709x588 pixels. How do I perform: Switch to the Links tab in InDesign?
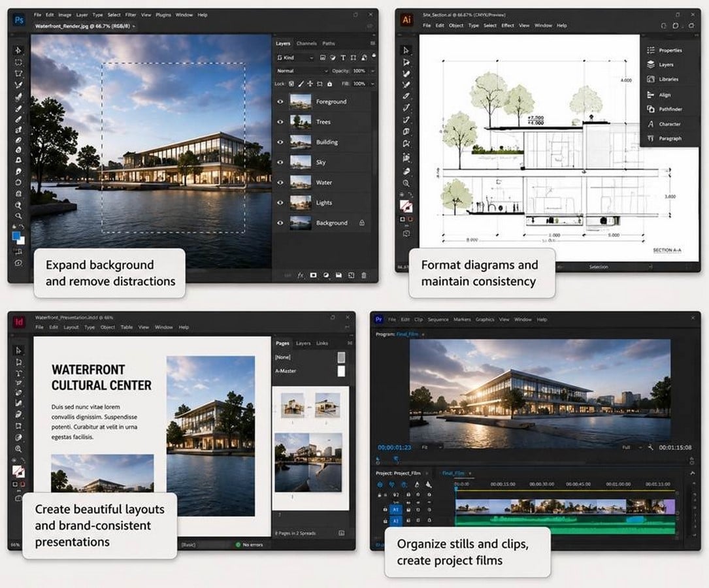[322, 343]
